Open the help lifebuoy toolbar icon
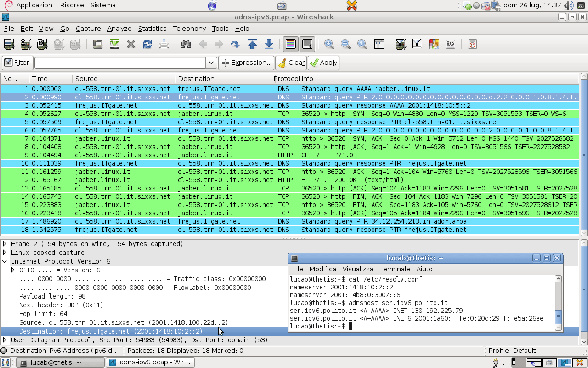588x368 pixels. click(472, 44)
